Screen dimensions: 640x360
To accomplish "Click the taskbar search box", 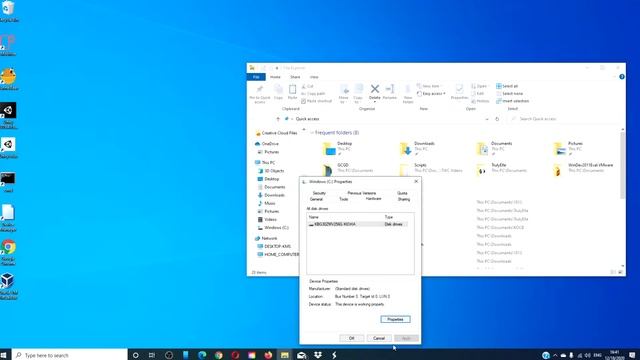I will [69, 355].
